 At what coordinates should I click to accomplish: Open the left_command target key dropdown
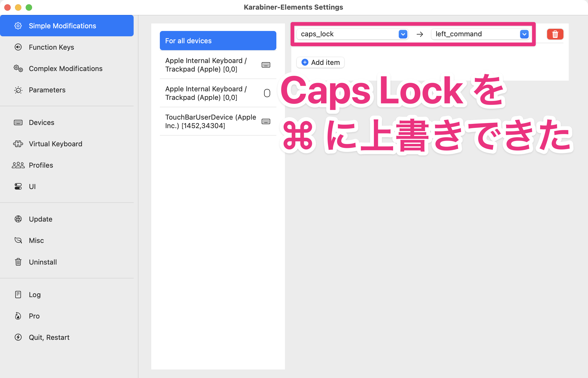point(524,34)
